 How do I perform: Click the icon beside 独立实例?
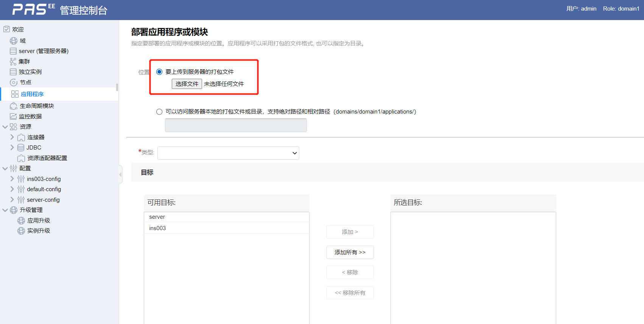point(13,72)
